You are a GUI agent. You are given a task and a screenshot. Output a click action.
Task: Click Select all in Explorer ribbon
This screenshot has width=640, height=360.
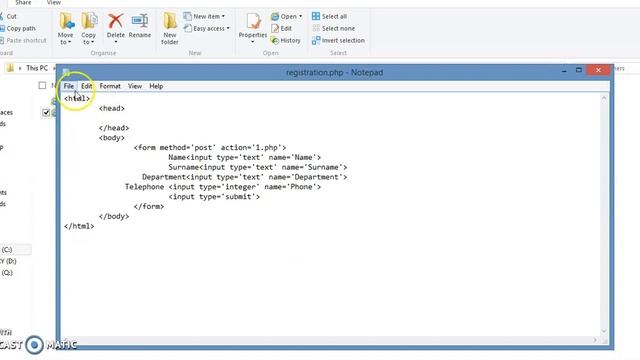[x=329, y=16]
